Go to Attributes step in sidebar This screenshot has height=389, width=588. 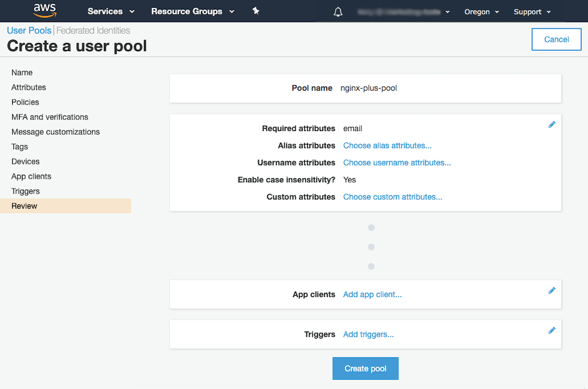(x=29, y=87)
